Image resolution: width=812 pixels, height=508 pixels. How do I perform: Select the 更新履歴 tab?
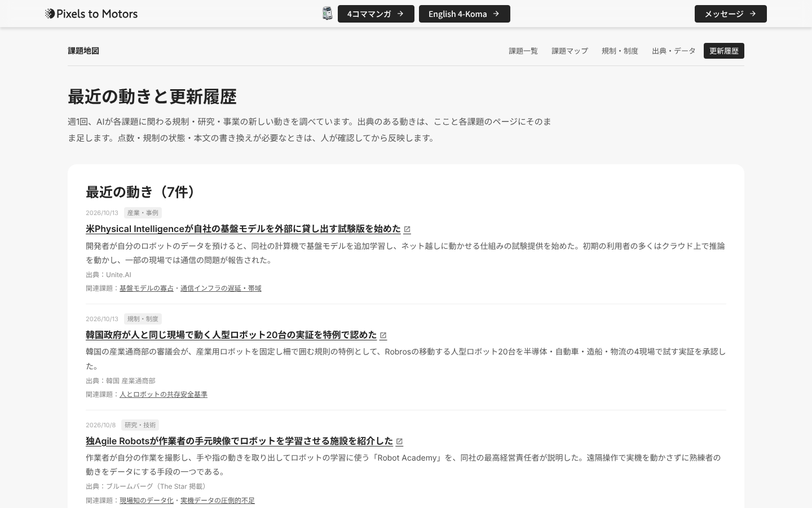coord(724,51)
